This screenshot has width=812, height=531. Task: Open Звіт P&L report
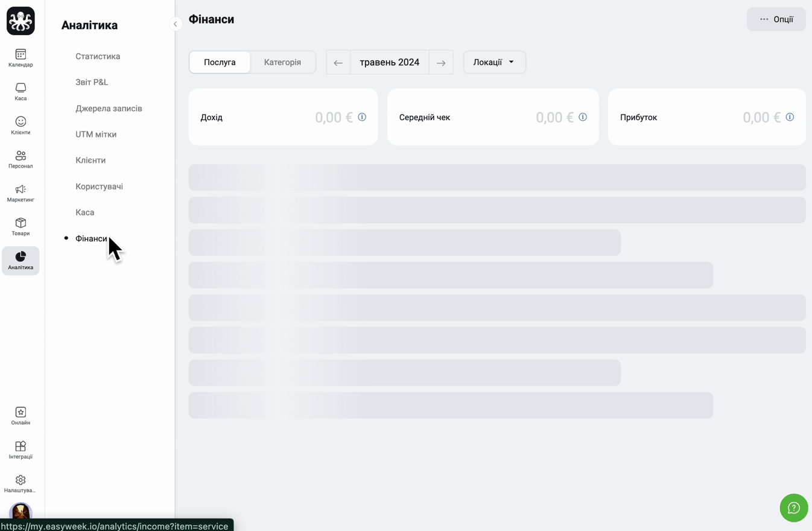pyautogui.click(x=92, y=82)
